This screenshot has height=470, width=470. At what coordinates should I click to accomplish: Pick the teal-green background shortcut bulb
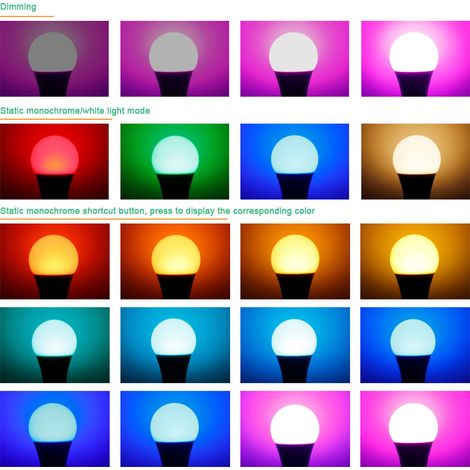55,345
